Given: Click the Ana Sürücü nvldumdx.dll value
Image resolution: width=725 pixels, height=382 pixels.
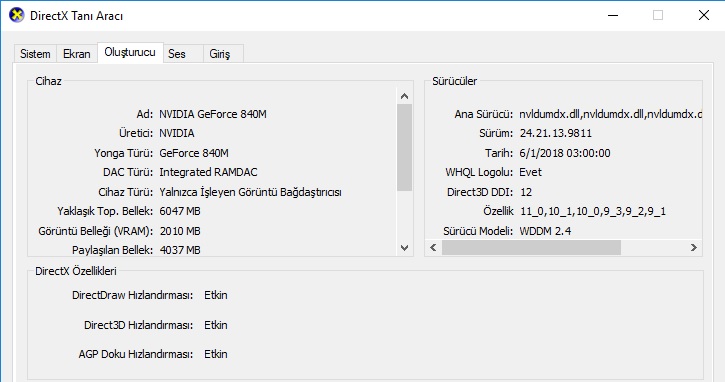Looking at the screenshot, I should [x=610, y=114].
